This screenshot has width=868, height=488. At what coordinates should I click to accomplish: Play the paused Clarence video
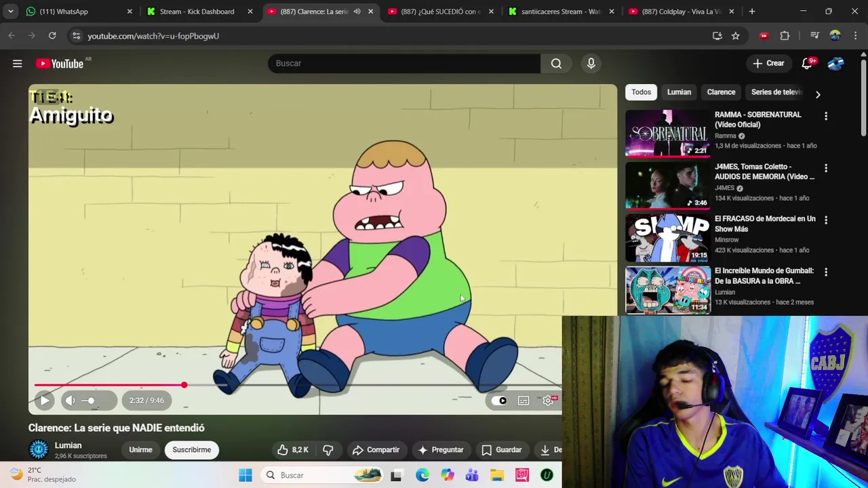click(44, 400)
